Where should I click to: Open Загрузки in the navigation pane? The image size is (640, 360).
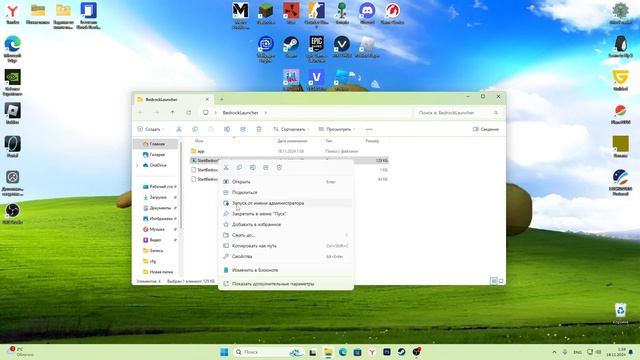[159, 197]
